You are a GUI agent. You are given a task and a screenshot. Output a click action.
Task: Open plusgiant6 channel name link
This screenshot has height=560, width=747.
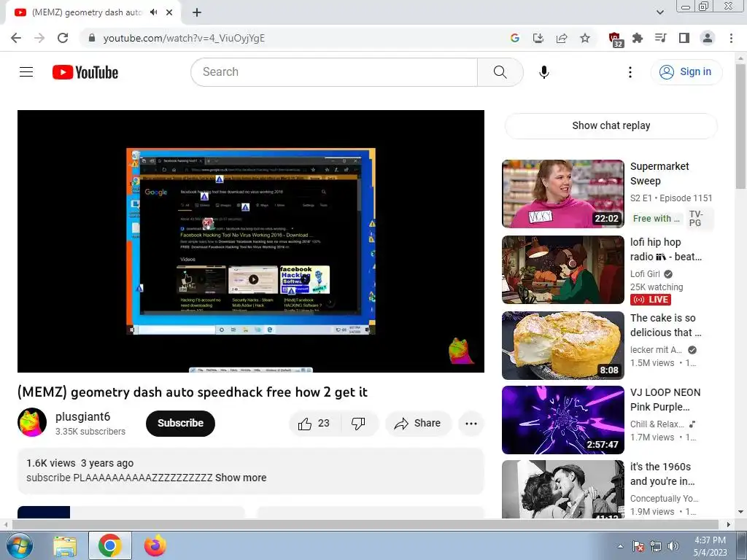point(83,416)
